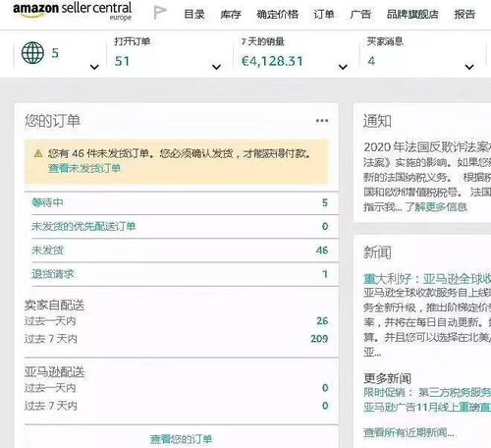The height and width of the screenshot is (448, 491).
Task: Click the pending count 5
Action: pyautogui.click(x=325, y=202)
